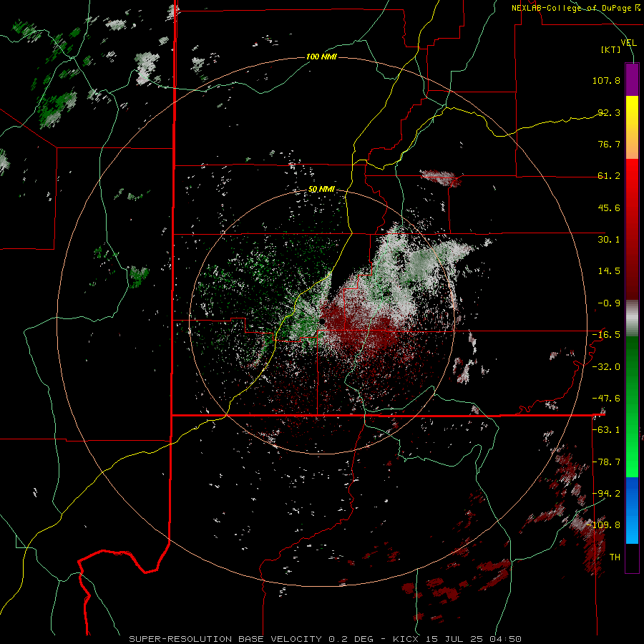Click the 50 NMI range ring label
The height and width of the screenshot is (644, 644).
pos(321,189)
